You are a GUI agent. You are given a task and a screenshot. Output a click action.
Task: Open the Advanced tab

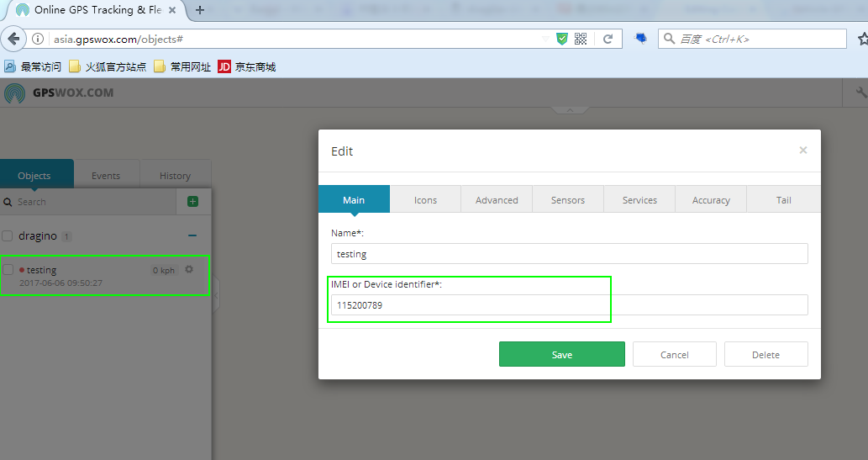pos(497,200)
